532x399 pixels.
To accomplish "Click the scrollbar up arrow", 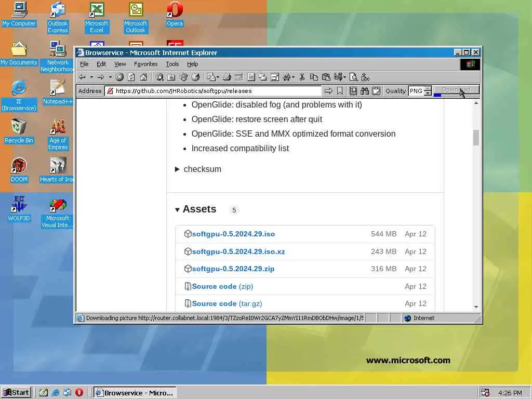I will (476, 103).
